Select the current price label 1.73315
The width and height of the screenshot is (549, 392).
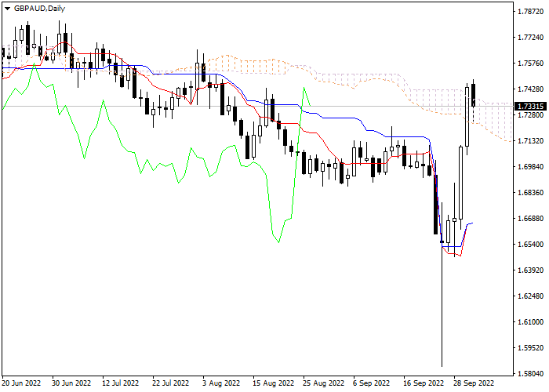pos(530,106)
